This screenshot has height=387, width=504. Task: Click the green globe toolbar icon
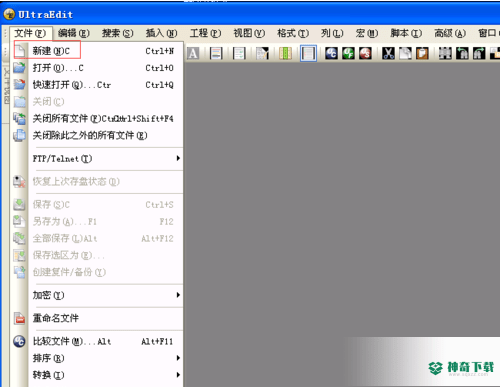[x=348, y=53]
